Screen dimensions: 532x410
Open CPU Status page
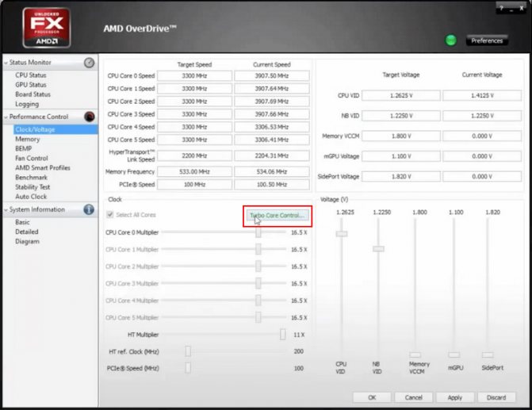[x=31, y=75]
